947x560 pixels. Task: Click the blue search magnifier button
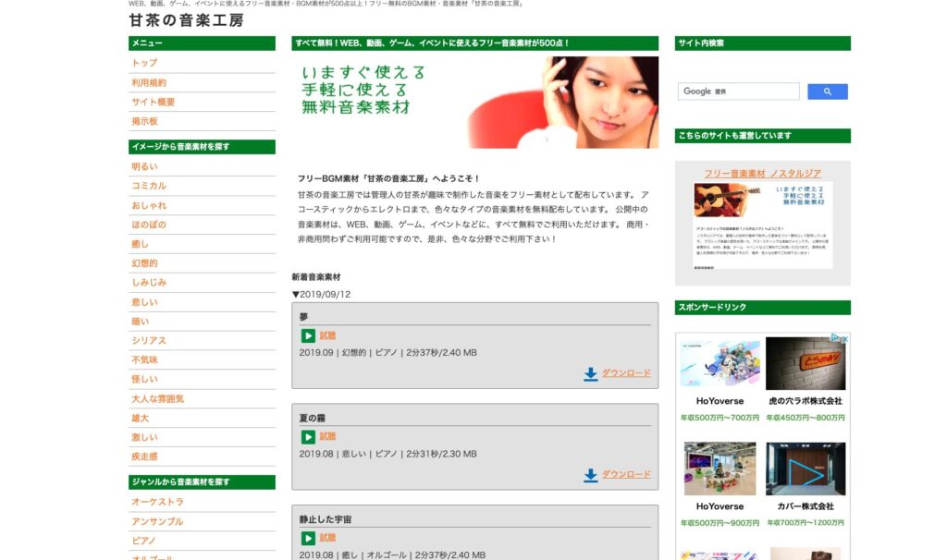click(x=828, y=91)
